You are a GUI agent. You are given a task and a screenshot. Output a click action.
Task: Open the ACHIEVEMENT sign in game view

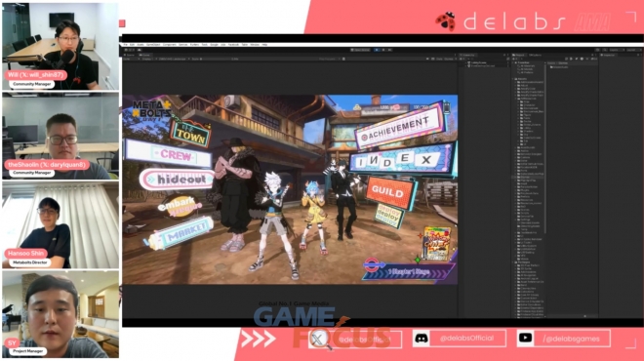(397, 128)
